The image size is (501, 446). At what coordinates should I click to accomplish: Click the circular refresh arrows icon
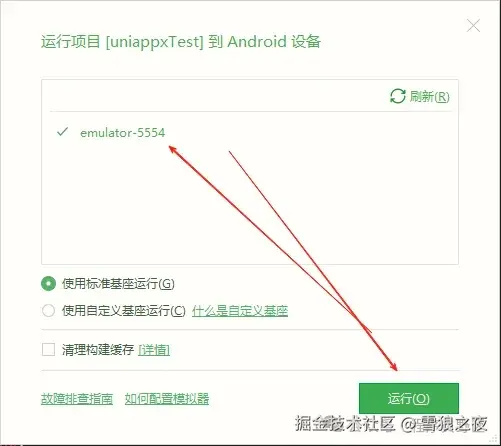(397, 96)
